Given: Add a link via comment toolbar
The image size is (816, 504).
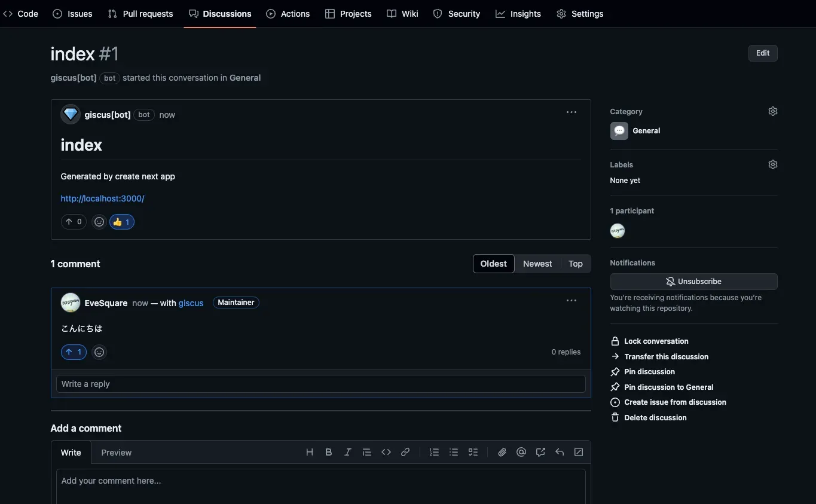Looking at the screenshot, I should click(x=405, y=453).
